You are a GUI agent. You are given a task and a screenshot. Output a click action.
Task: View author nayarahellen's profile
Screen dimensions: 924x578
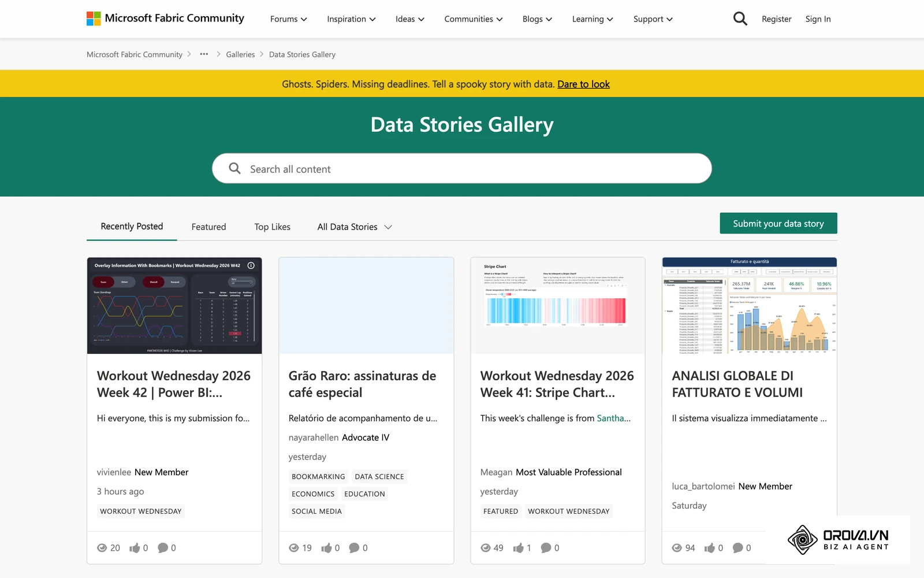point(314,438)
